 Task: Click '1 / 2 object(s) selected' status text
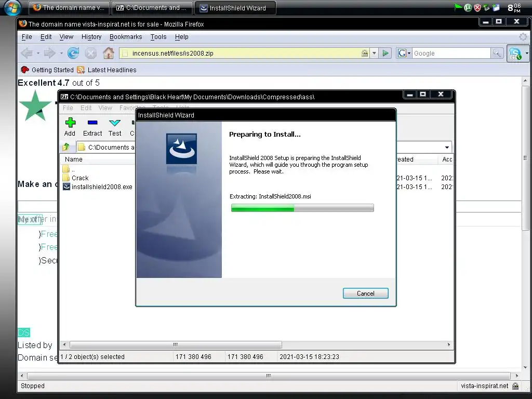[92, 356]
